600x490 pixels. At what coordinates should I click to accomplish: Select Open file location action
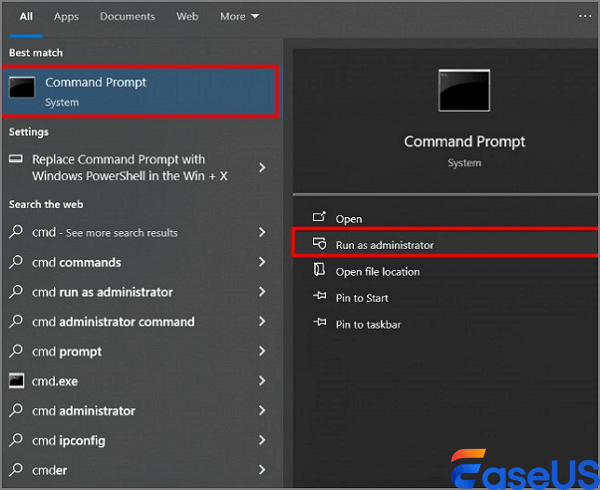377,272
